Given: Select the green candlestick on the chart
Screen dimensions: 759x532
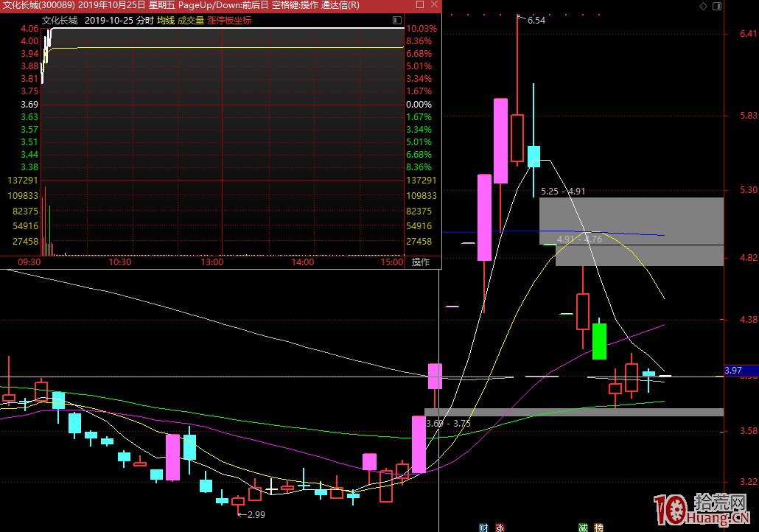Looking at the screenshot, I should pos(599,340).
